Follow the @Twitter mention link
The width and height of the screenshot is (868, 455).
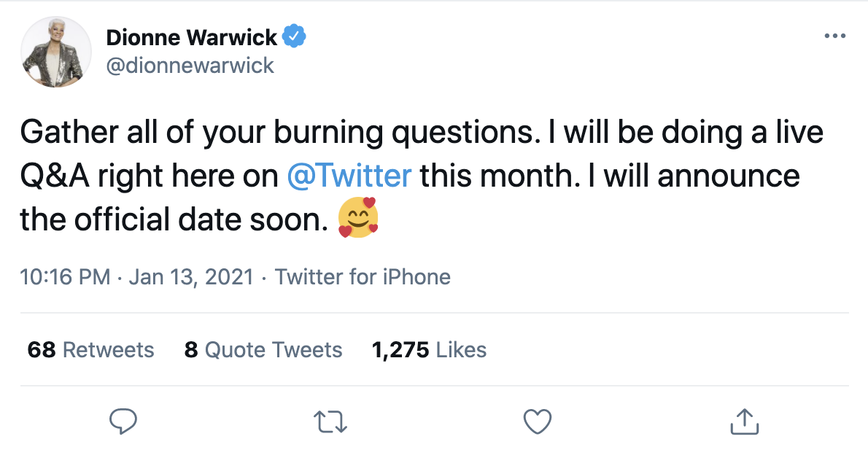[349, 176]
